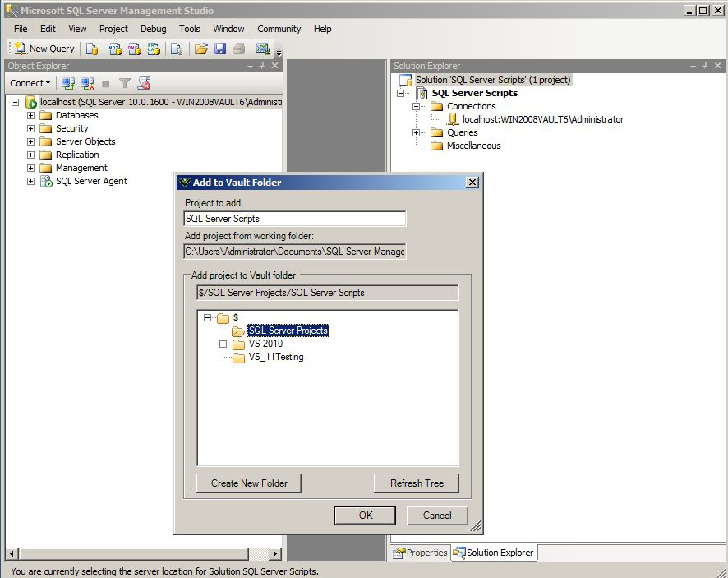
Task: Expand the Databases node
Action: point(30,115)
